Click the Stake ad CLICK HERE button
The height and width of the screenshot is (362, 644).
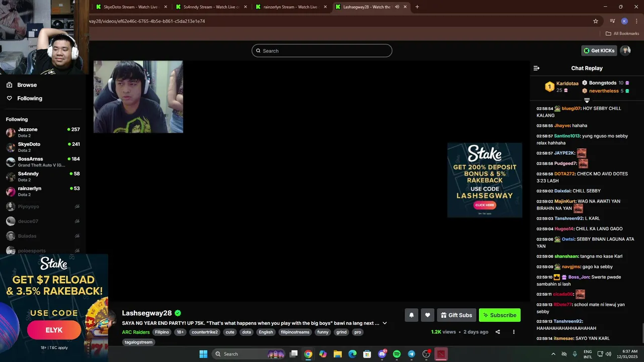pyautogui.click(x=485, y=205)
